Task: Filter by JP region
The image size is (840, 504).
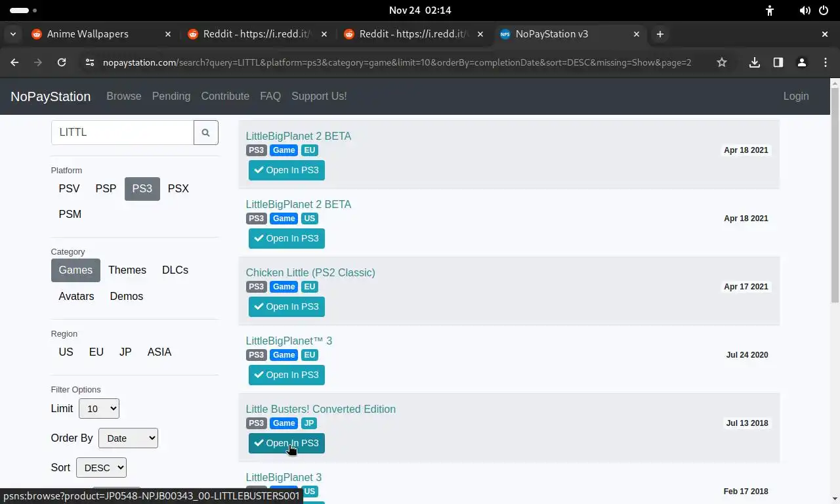Action: click(125, 352)
